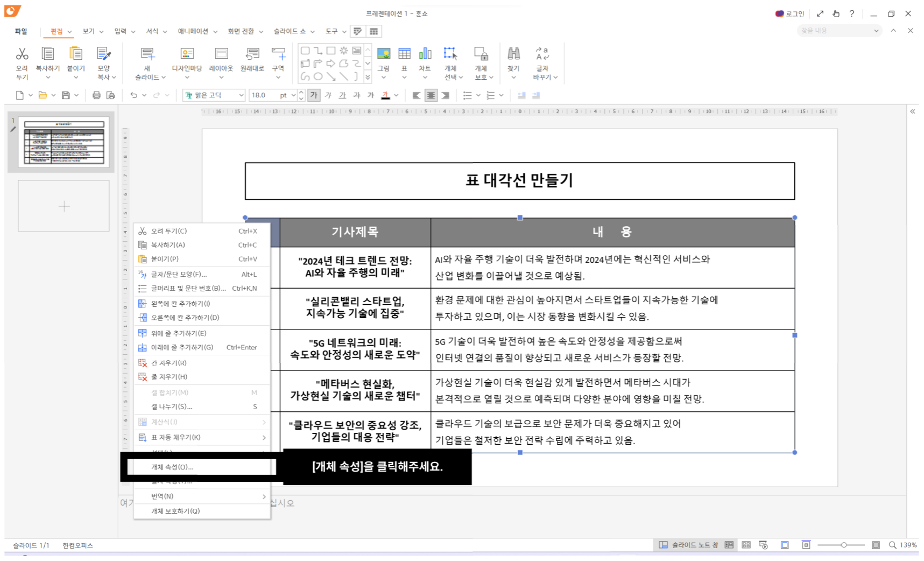Image resolution: width=924 pixels, height=561 pixels.
Task: Expand the bullet list dropdown arrow
Action: (478, 95)
